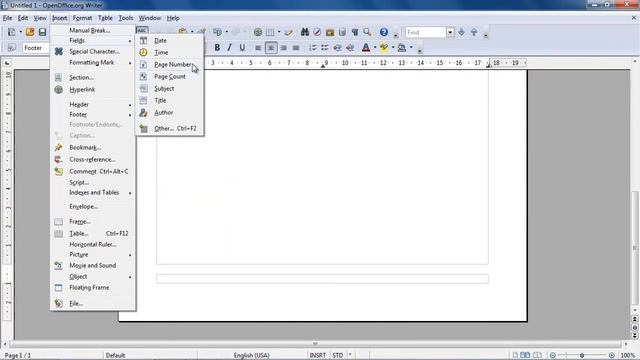Apply text highlighting marker icon

point(384,48)
